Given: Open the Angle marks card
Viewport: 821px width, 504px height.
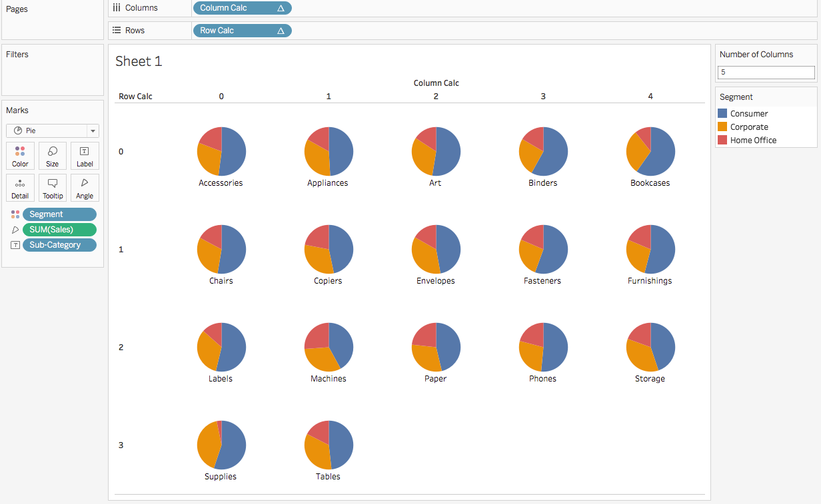Looking at the screenshot, I should click(x=85, y=187).
